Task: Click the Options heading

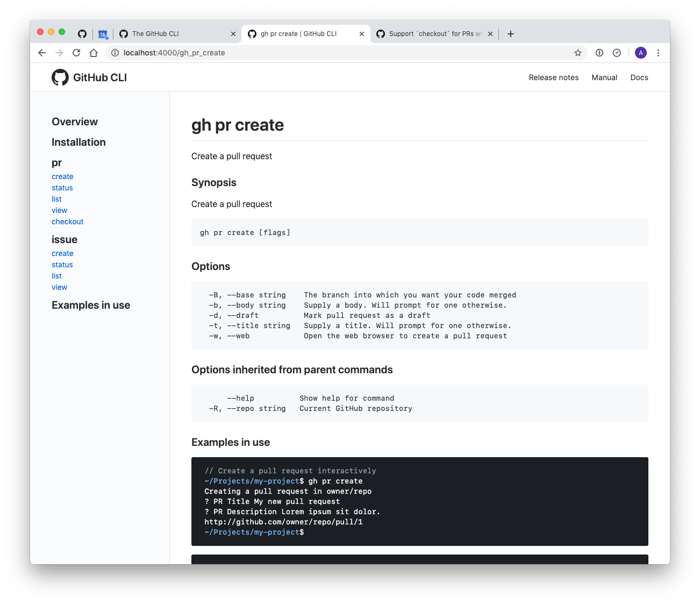Action: (211, 266)
